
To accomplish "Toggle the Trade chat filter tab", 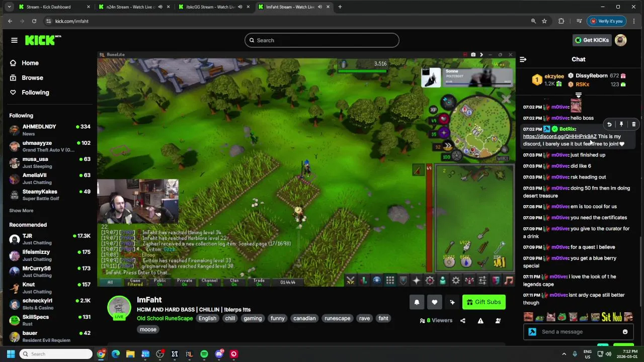I will click(x=259, y=282).
